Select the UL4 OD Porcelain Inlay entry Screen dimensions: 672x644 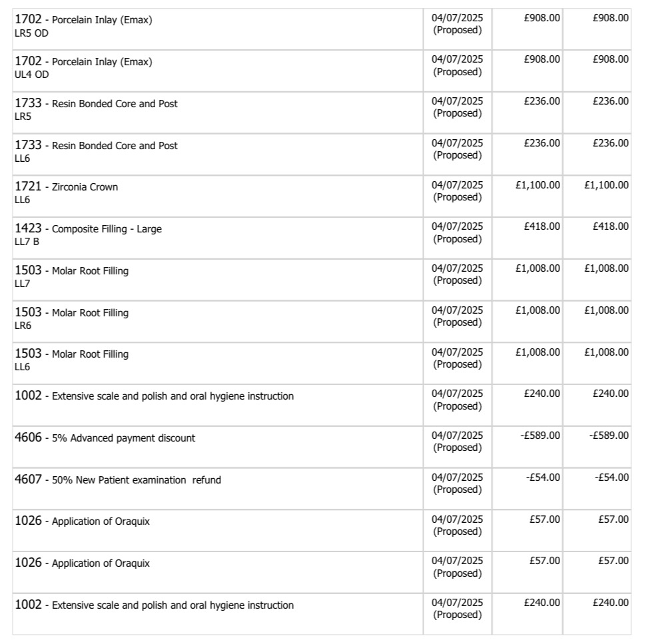coord(102,62)
